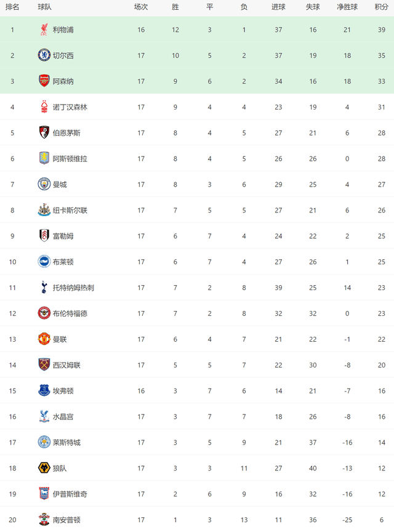Click the 积分 points column header
This screenshot has width=394, height=532.
(x=381, y=7)
